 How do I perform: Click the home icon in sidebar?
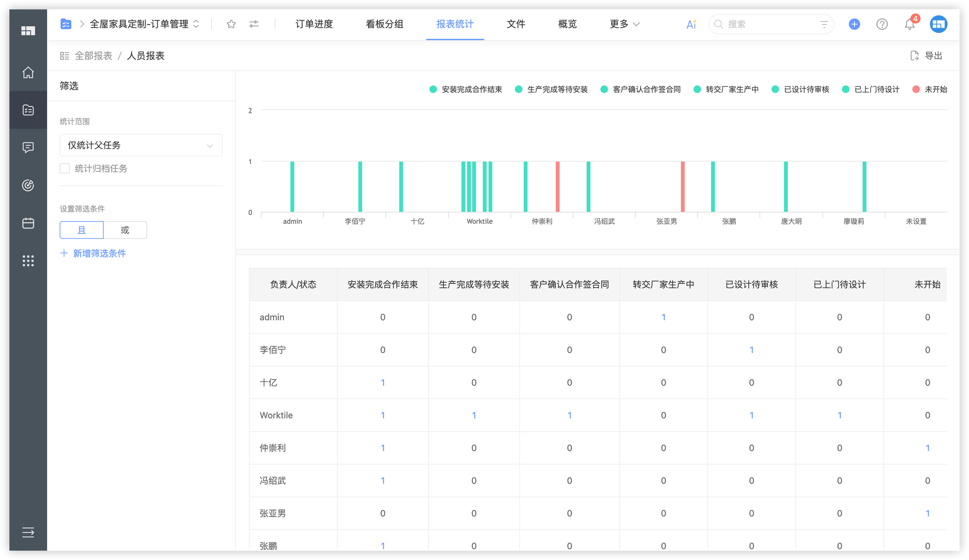[x=28, y=73]
